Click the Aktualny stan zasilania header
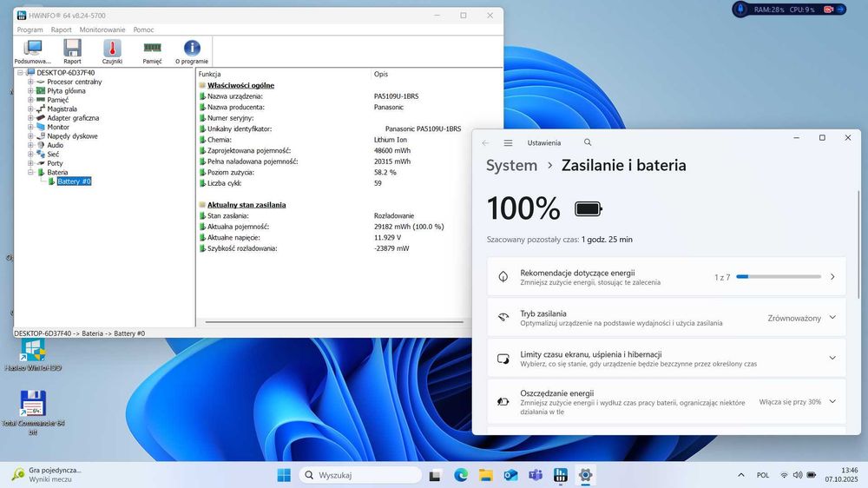The height and width of the screenshot is (488, 868). [x=247, y=205]
